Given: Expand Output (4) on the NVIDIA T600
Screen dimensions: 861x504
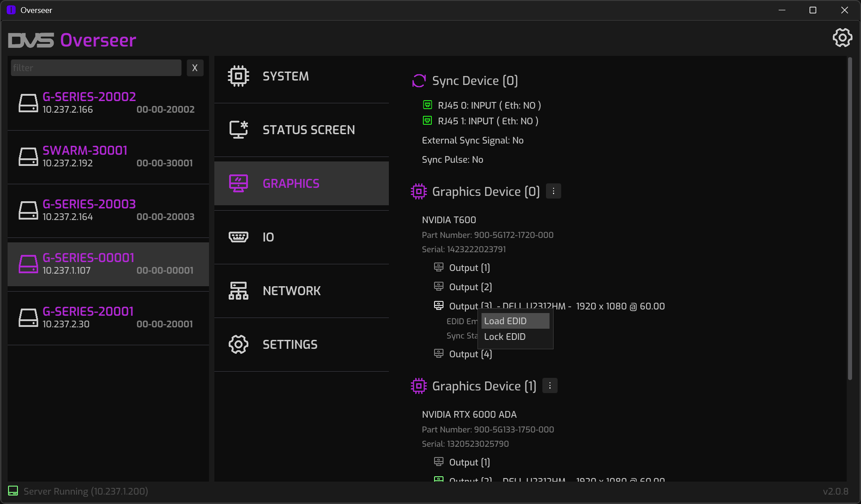Looking at the screenshot, I should click(470, 354).
